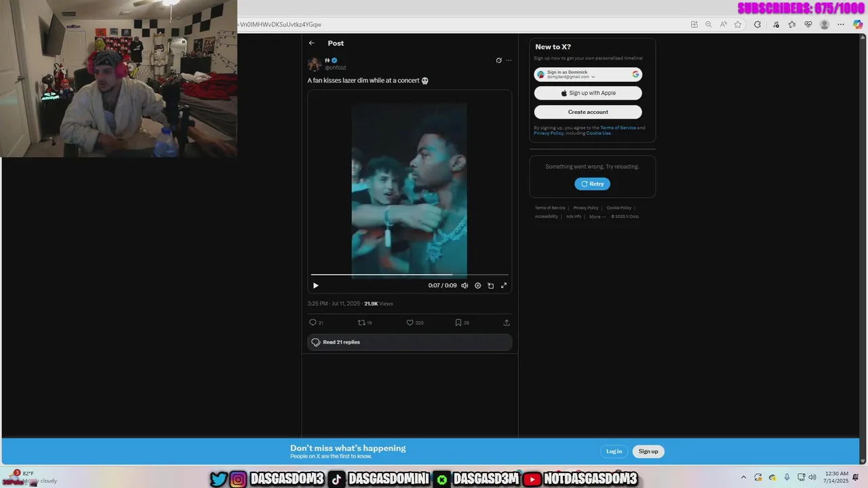
Task: Open the post's more options ellipsis
Action: [x=509, y=60]
